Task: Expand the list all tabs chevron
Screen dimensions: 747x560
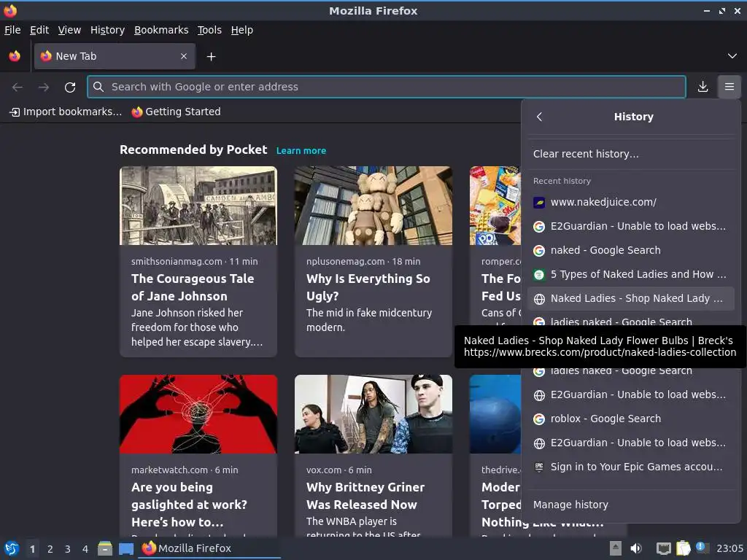Action: [732, 56]
